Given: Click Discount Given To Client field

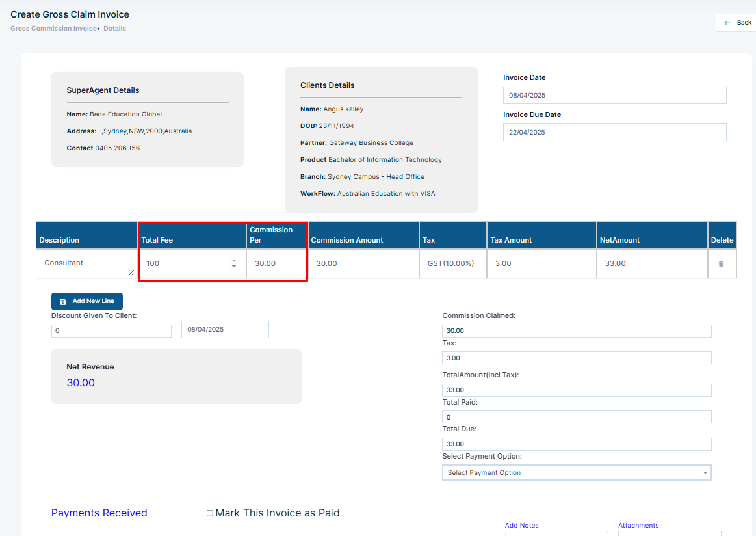Looking at the screenshot, I should pyautogui.click(x=111, y=331).
